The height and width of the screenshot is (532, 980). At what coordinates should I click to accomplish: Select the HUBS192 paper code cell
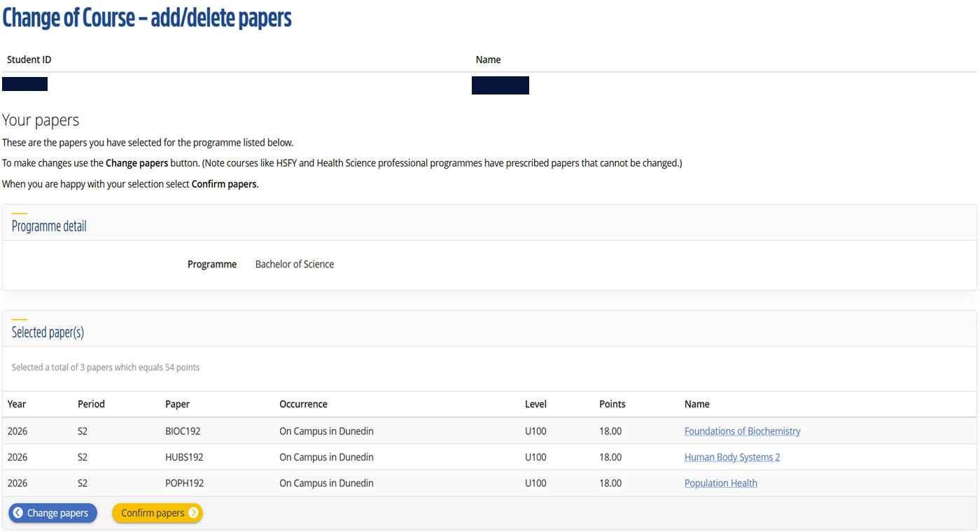point(184,457)
